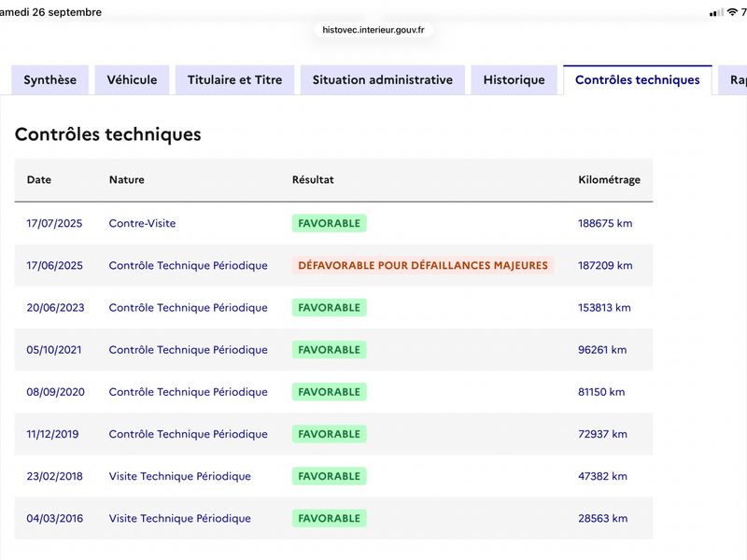The image size is (747, 560).
Task: Click the Résultat column header
Action: tap(313, 179)
